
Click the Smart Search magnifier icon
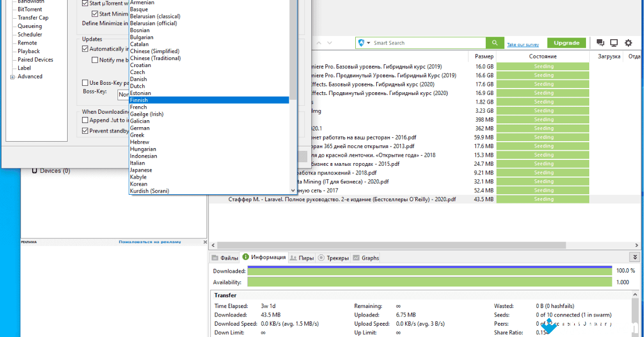494,42
